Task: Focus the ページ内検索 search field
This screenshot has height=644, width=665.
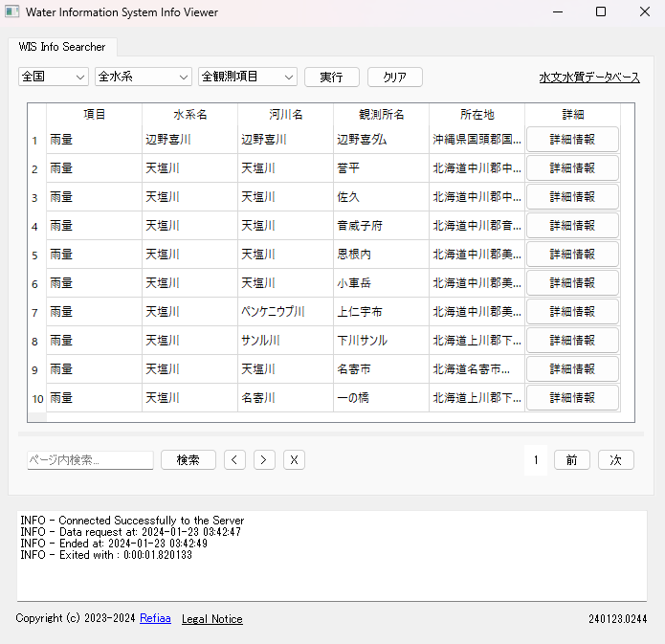Action: [90, 460]
